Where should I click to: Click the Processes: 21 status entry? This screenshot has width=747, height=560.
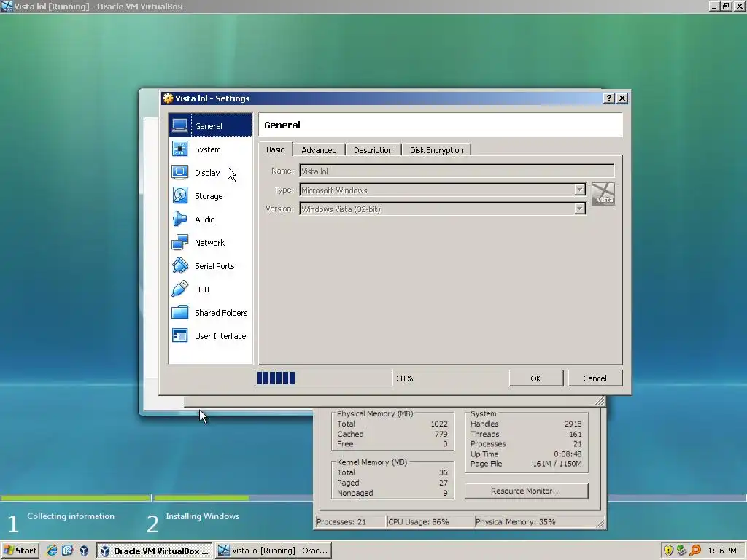(x=350, y=522)
